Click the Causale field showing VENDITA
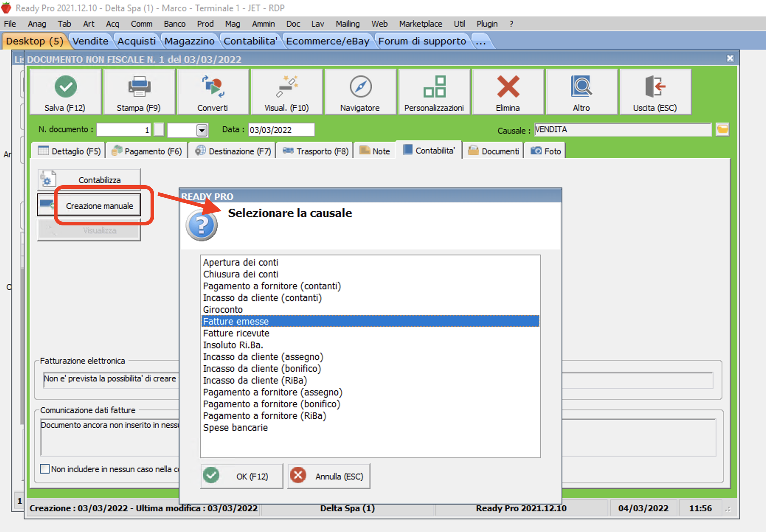The image size is (766, 532). pyautogui.click(x=622, y=129)
